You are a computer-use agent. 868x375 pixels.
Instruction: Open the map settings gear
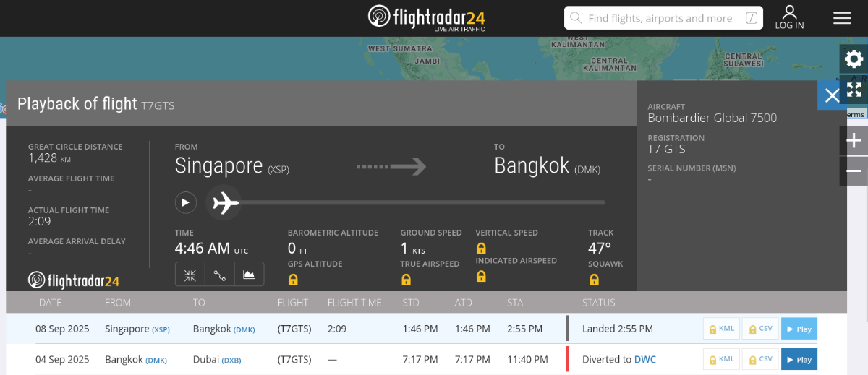(x=854, y=59)
